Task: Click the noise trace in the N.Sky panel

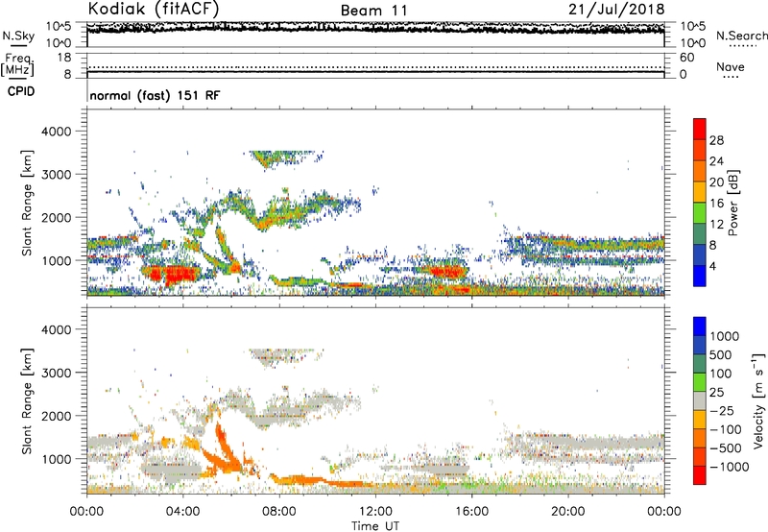Action: click(x=375, y=29)
